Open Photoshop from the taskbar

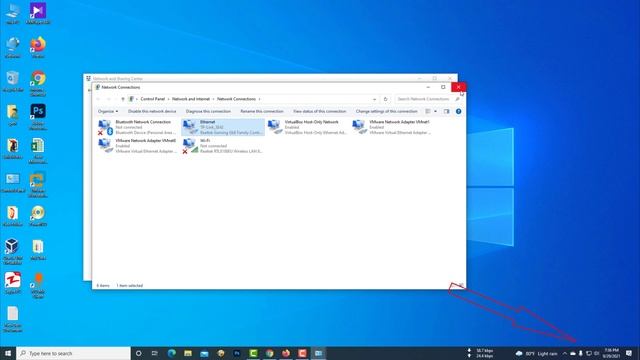pos(237,353)
